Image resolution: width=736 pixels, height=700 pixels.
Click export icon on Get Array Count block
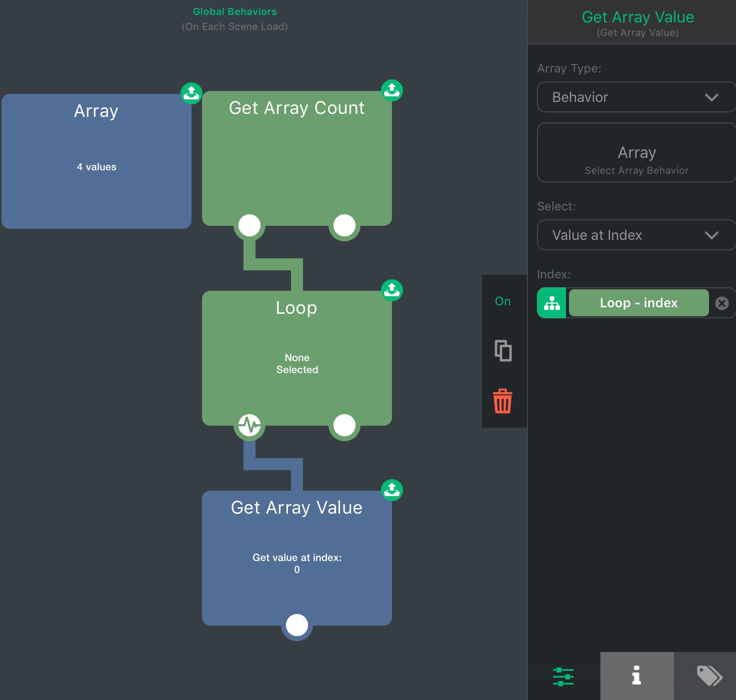[x=391, y=90]
